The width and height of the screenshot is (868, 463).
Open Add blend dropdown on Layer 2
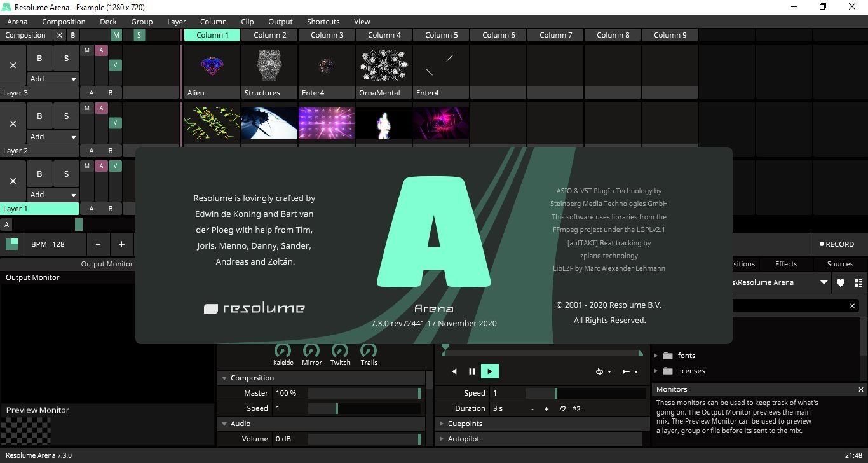[53, 137]
